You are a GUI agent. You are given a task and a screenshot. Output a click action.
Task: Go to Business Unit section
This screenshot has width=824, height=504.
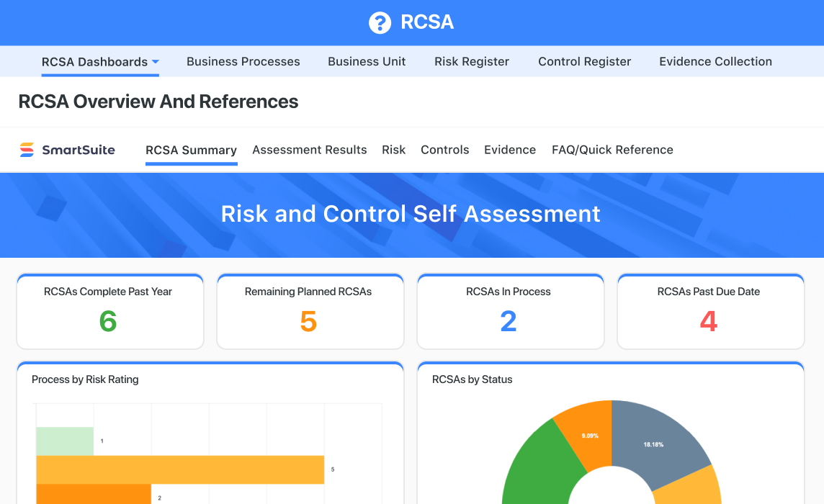pyautogui.click(x=367, y=62)
